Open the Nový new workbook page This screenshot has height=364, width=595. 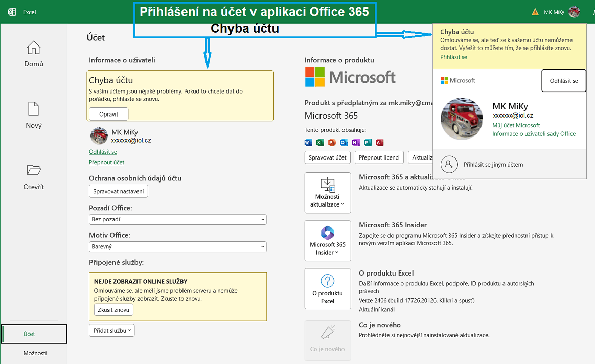tap(34, 116)
